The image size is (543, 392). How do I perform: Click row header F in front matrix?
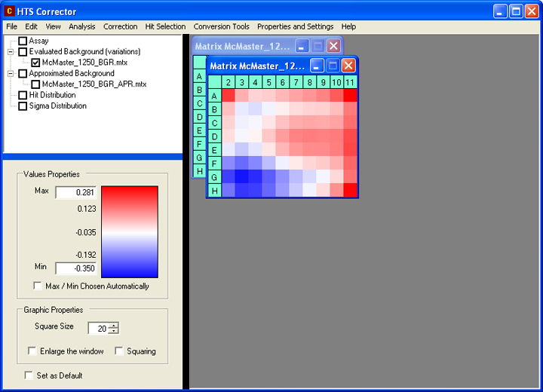215,164
